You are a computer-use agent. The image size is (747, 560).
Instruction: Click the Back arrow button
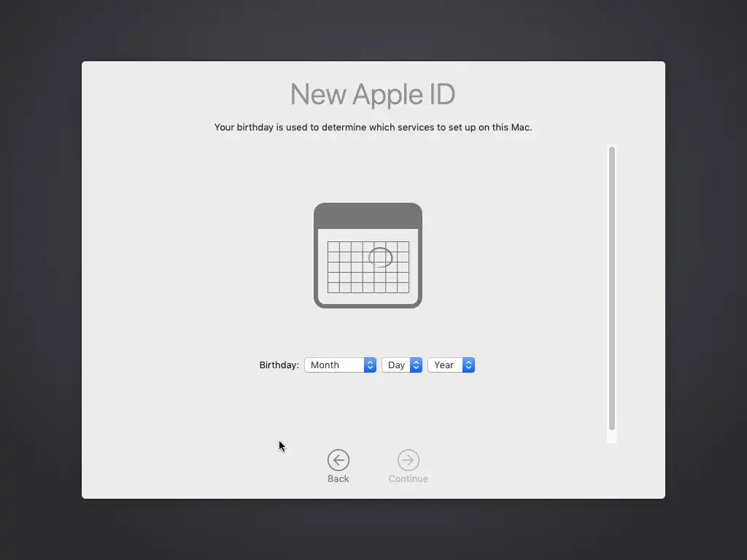pos(338,460)
